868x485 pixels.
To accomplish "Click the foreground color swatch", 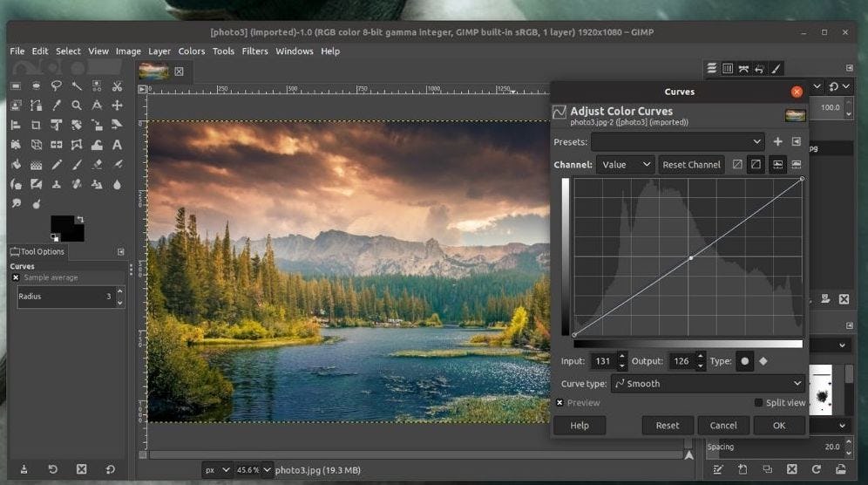I will point(61,224).
